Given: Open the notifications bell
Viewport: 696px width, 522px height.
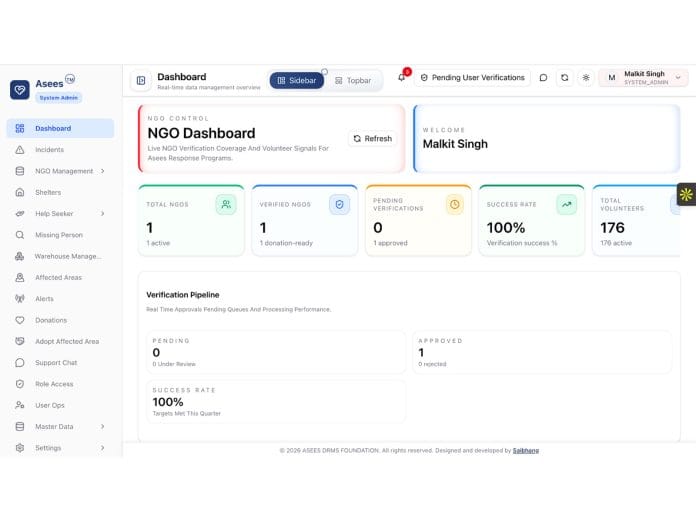Looking at the screenshot, I should pos(402,78).
